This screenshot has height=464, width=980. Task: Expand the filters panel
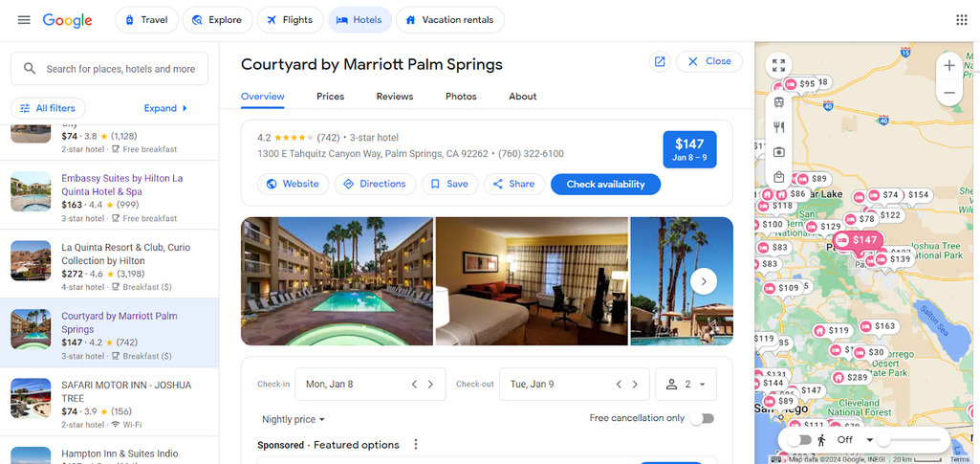[x=166, y=108]
